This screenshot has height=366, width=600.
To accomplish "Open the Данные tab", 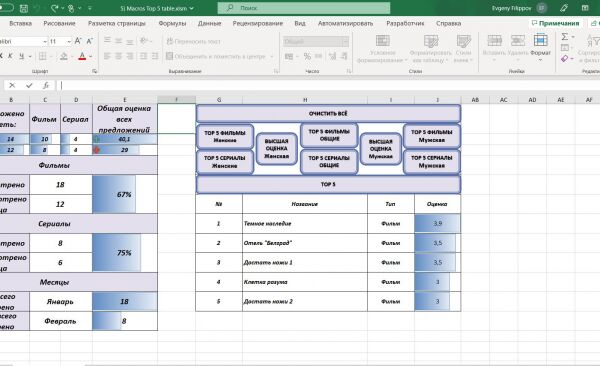I will (x=209, y=23).
